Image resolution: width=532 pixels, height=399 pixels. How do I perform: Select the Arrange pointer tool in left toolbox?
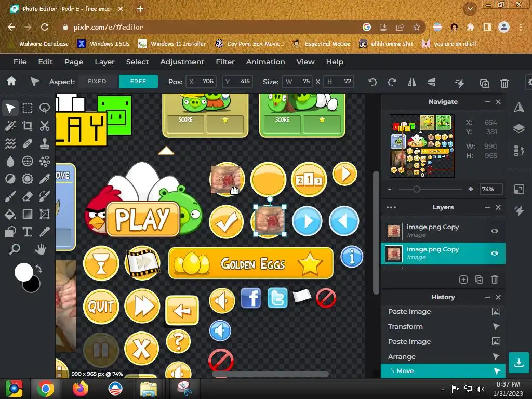(10, 108)
